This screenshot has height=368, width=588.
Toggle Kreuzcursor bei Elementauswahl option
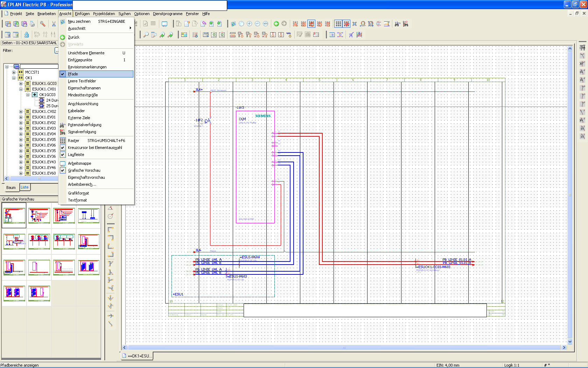pyautogui.click(x=95, y=148)
